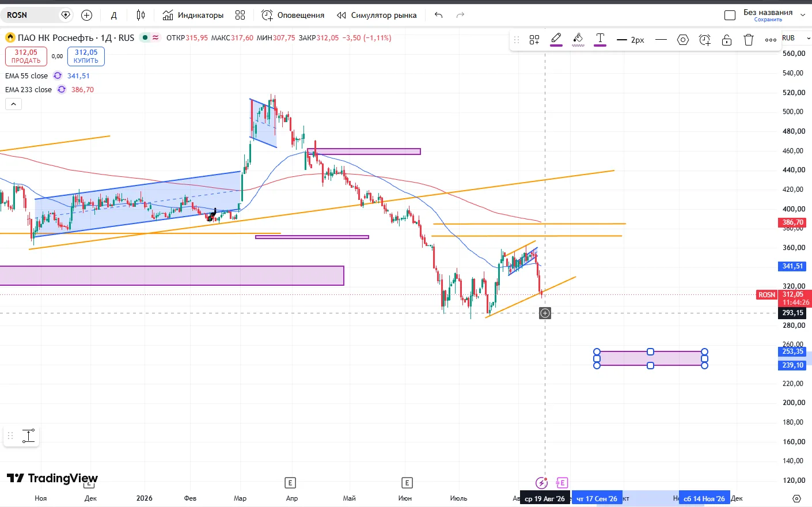Click the bottom-left mini toolbar drag handle

(10, 436)
